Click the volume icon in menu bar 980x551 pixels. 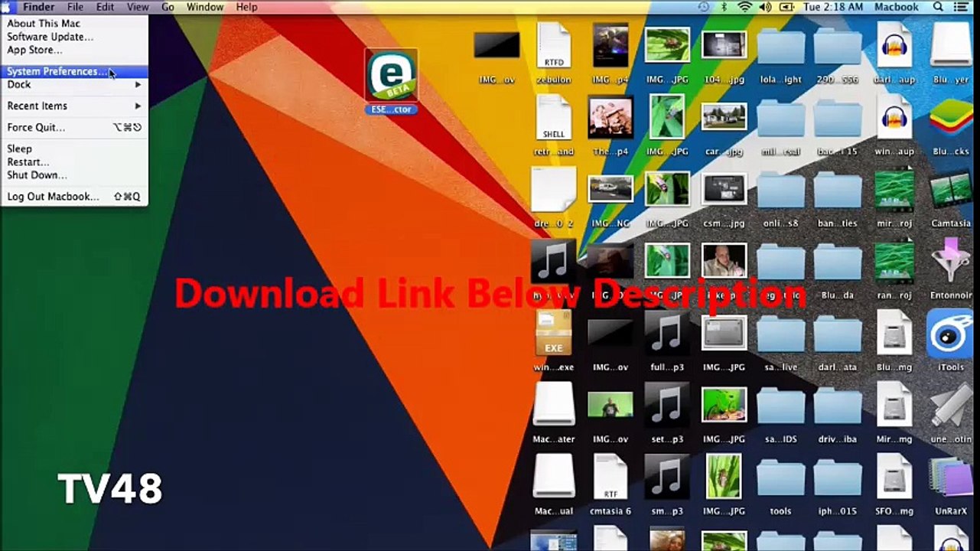(x=764, y=7)
